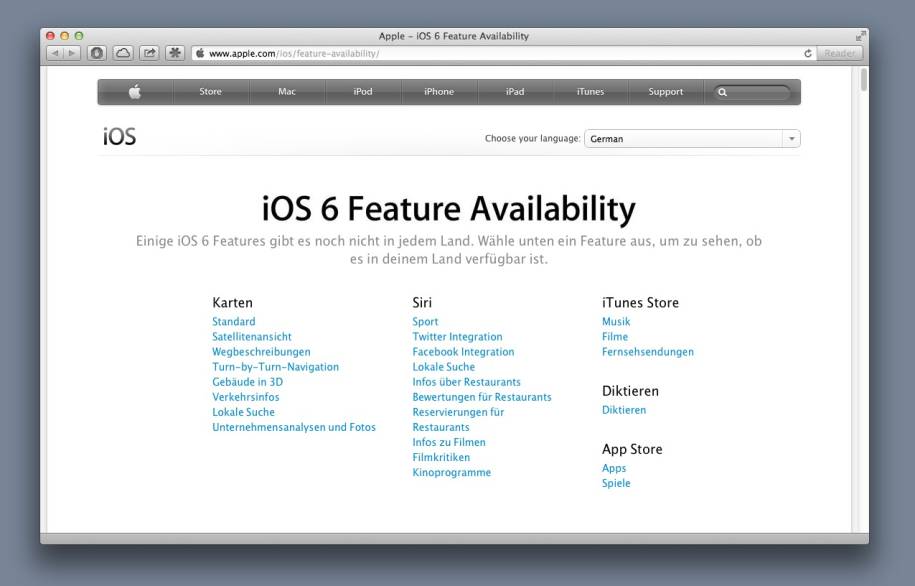The height and width of the screenshot is (586, 915).
Task: Click the Sport link under Siri
Action: (x=425, y=322)
